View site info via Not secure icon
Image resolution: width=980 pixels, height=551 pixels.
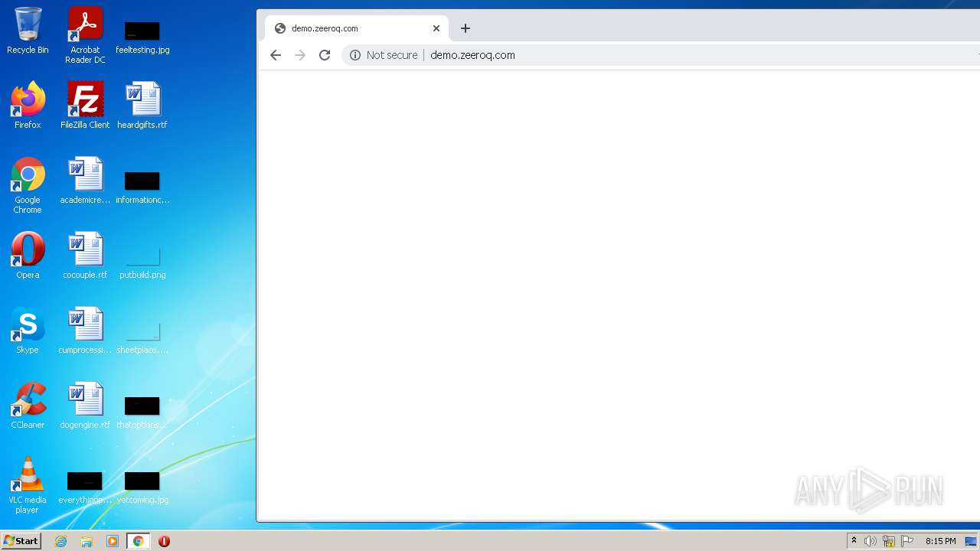354,55
